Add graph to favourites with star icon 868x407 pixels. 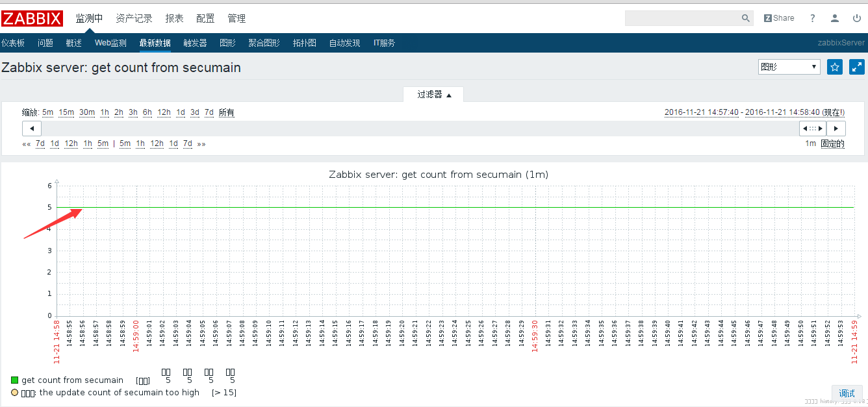pyautogui.click(x=835, y=67)
